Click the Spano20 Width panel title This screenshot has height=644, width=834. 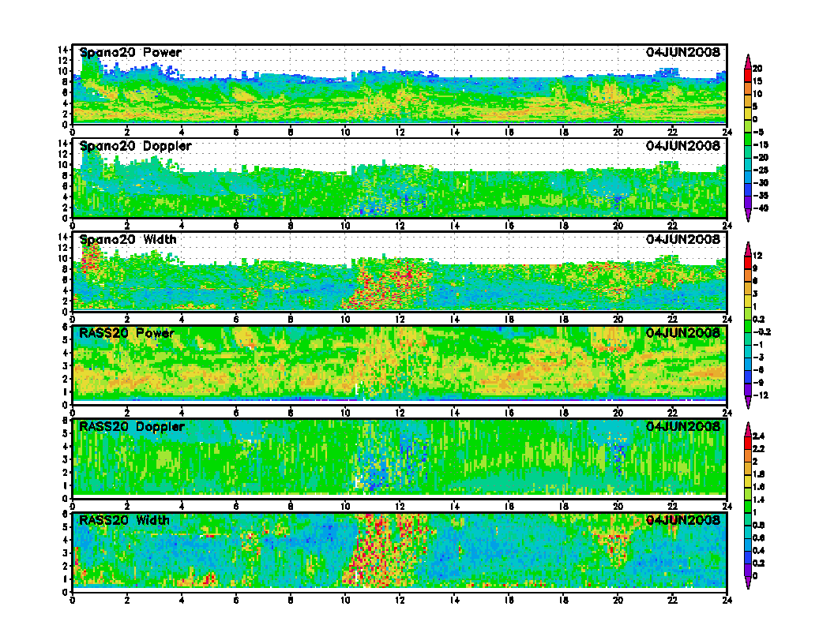coord(128,239)
